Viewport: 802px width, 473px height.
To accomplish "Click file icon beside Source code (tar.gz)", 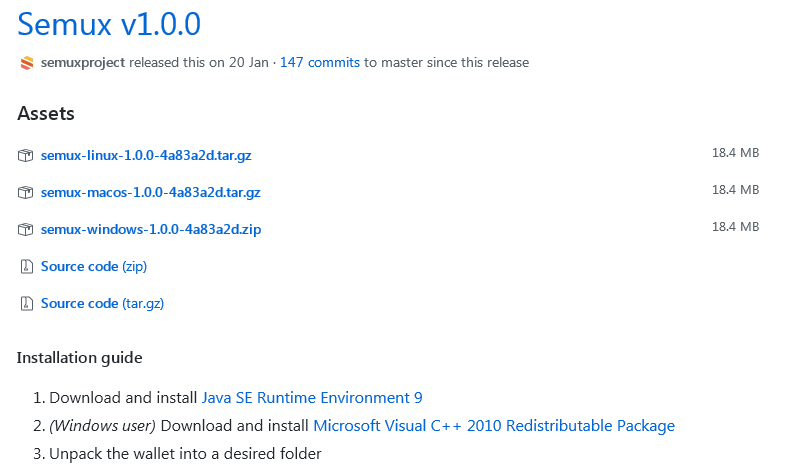I will pyautogui.click(x=26, y=303).
